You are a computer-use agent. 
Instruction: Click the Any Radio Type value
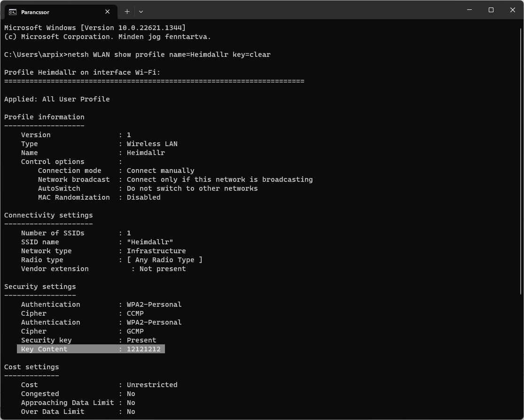click(164, 260)
